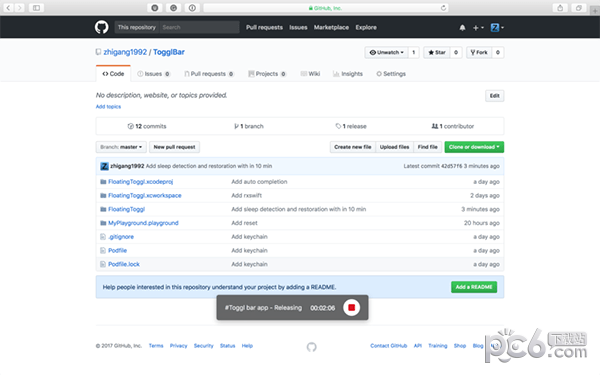The image size is (600, 375).
Task: Open the FloatingToggl folder link
Action: click(126, 209)
